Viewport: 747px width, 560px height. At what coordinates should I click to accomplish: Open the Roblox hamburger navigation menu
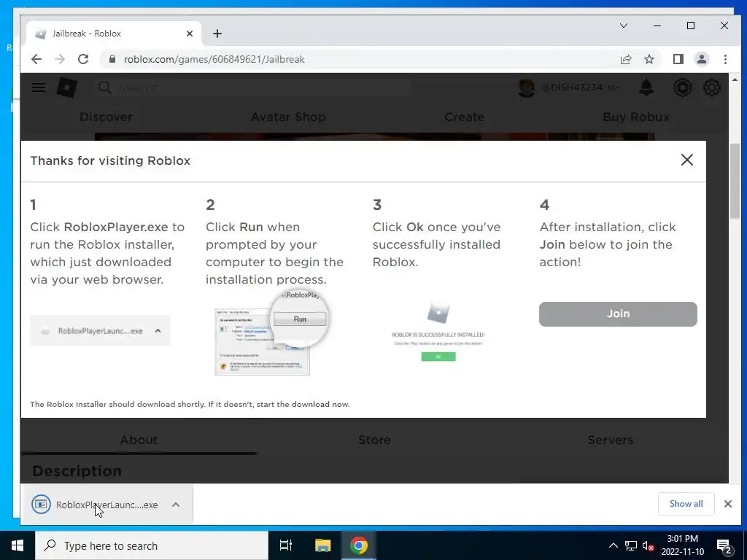point(39,87)
